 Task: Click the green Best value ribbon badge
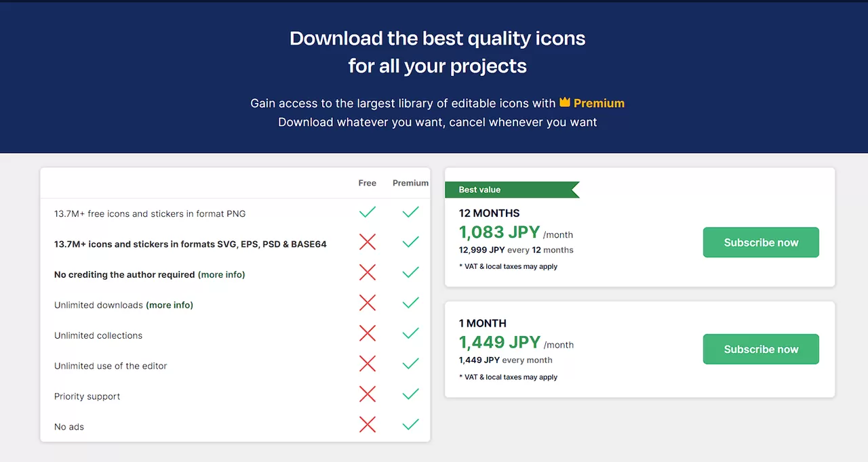coord(509,190)
